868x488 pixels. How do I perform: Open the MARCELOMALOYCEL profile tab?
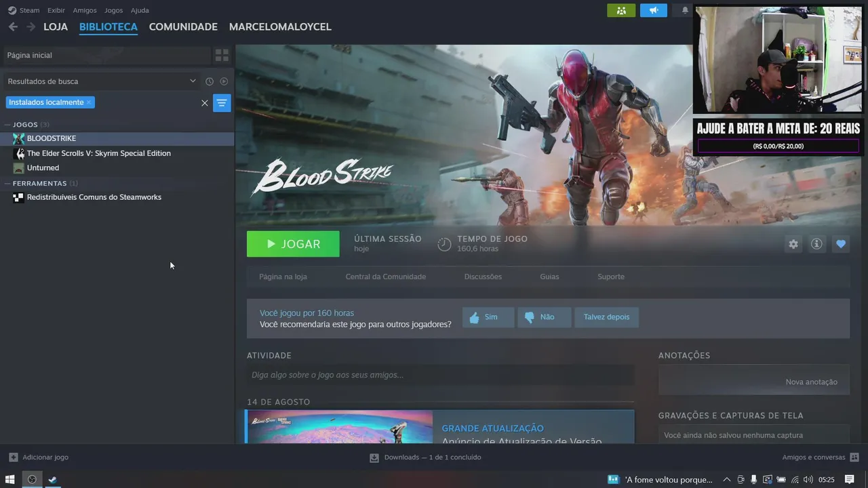click(x=280, y=26)
